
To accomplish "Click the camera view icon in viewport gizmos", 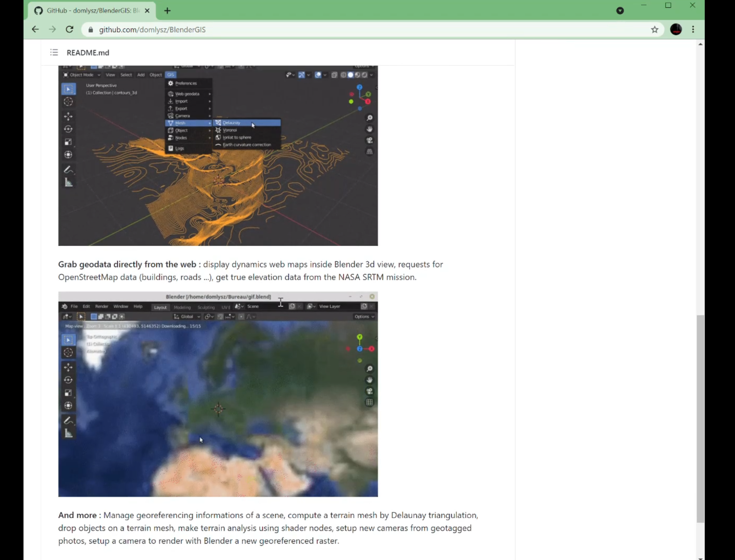I will [x=369, y=140].
